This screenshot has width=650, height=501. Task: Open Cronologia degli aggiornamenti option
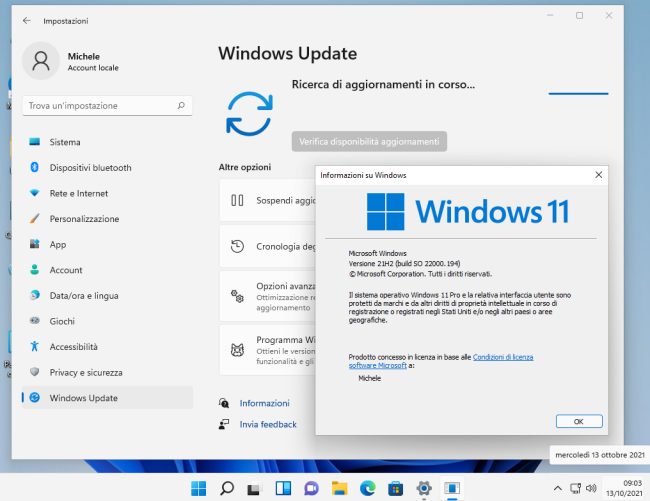[268, 247]
